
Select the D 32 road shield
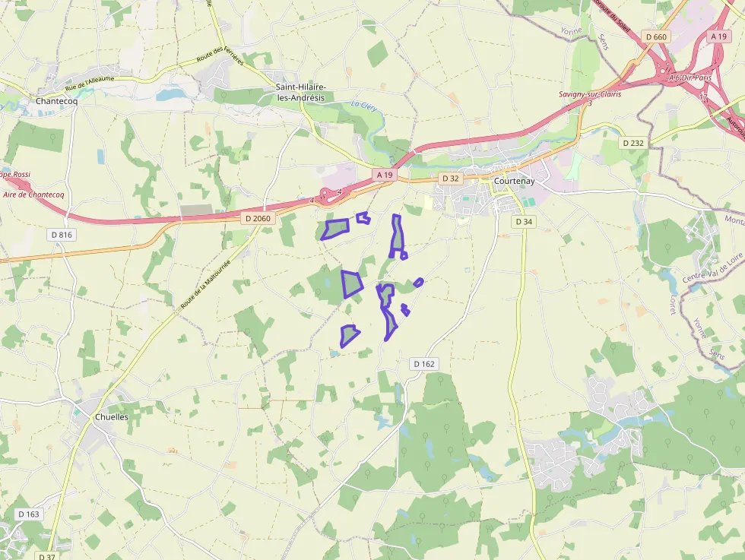450,179
